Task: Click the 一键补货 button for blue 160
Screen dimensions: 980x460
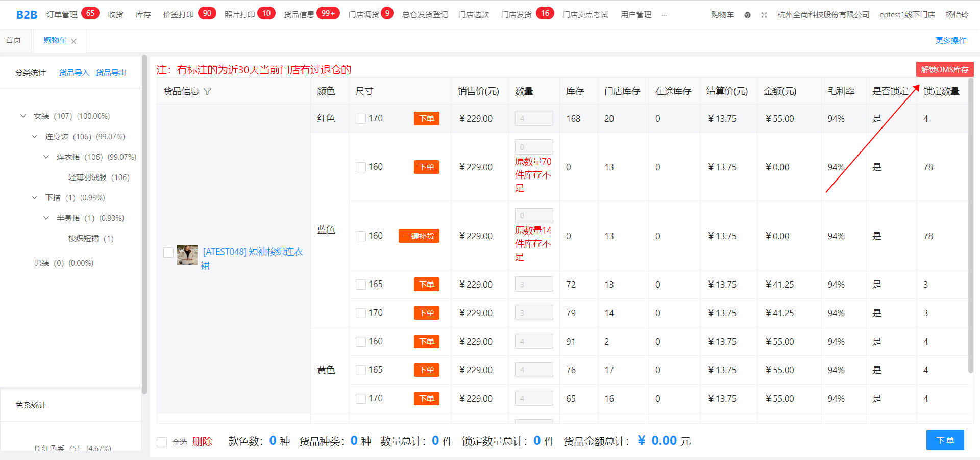Action: point(419,236)
